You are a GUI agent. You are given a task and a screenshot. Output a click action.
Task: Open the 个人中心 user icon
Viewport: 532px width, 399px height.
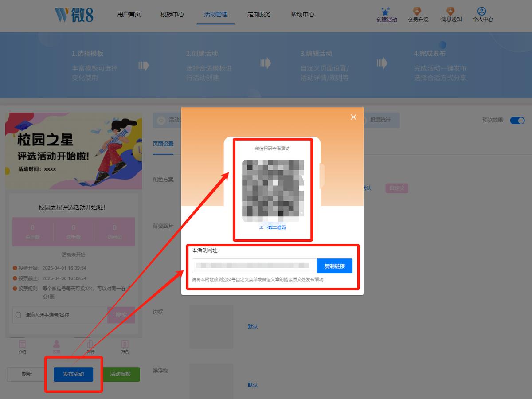click(x=482, y=12)
